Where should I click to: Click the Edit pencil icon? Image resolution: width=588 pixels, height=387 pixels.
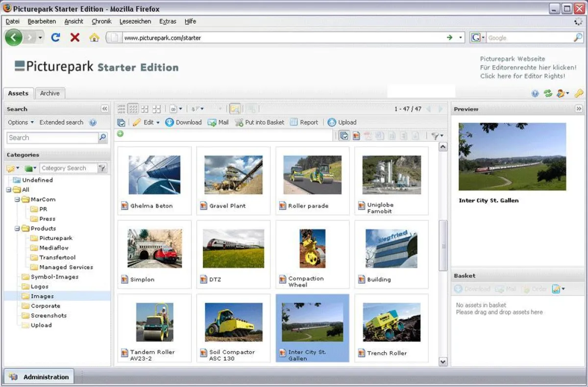click(138, 122)
